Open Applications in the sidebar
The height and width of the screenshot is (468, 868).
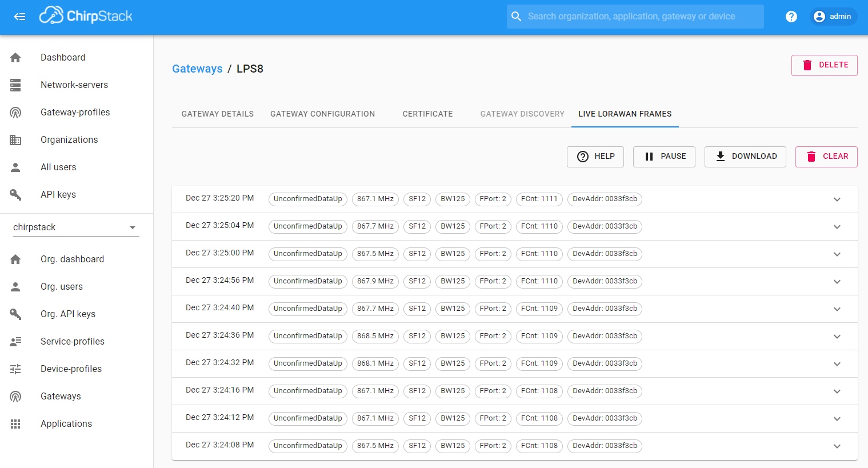point(77,424)
